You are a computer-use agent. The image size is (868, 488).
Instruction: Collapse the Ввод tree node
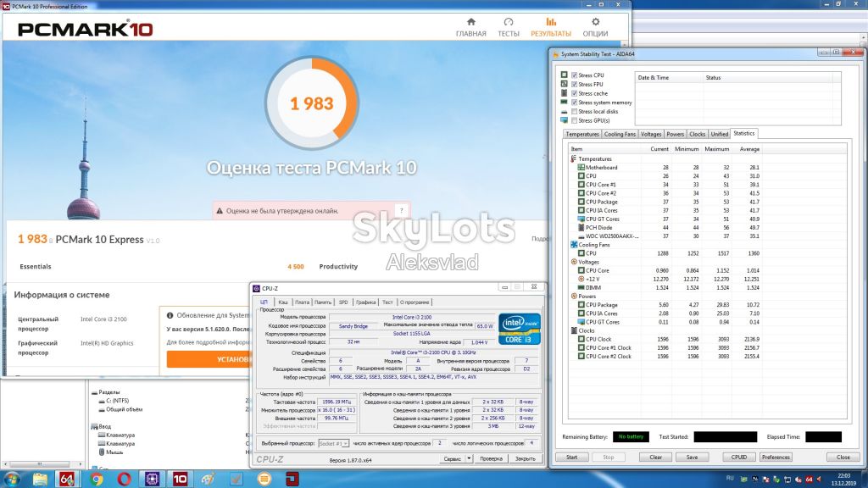pos(95,427)
